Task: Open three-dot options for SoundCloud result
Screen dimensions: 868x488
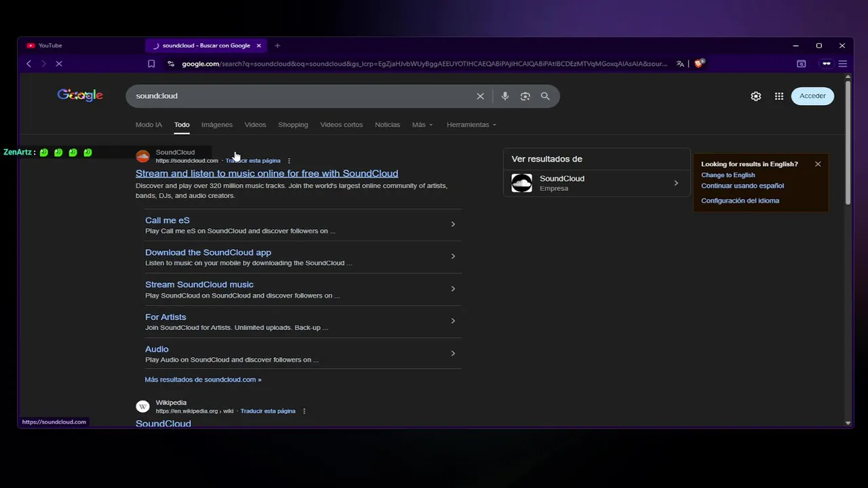Action: click(289, 161)
